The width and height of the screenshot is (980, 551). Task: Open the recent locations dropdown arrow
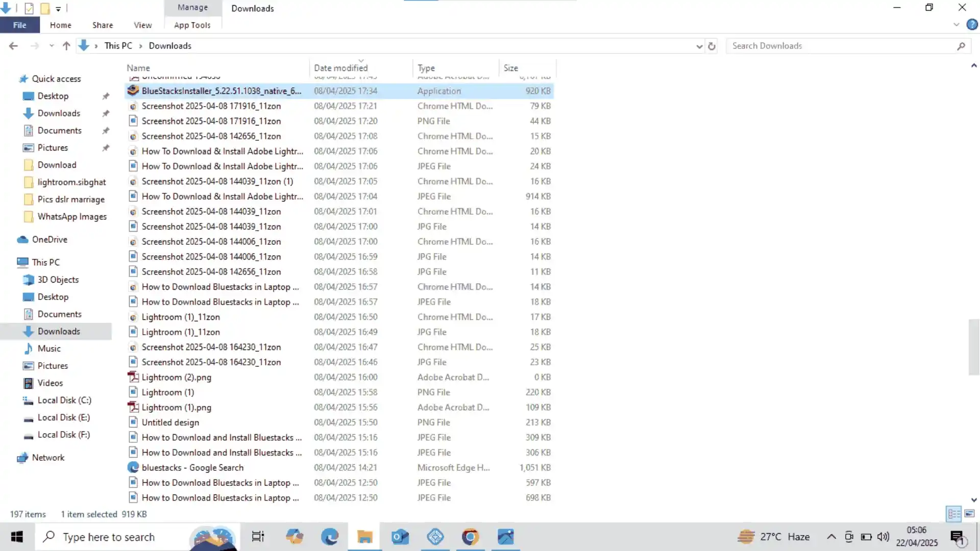pos(52,46)
